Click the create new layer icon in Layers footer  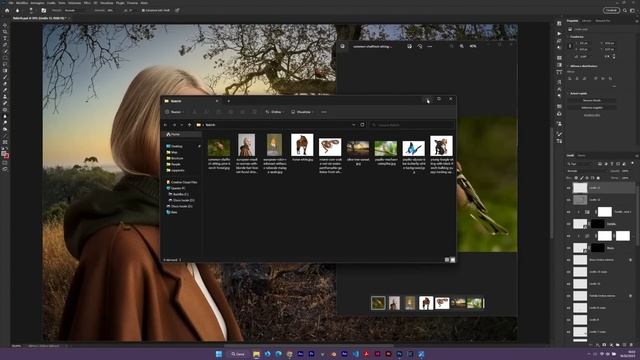pos(624,345)
